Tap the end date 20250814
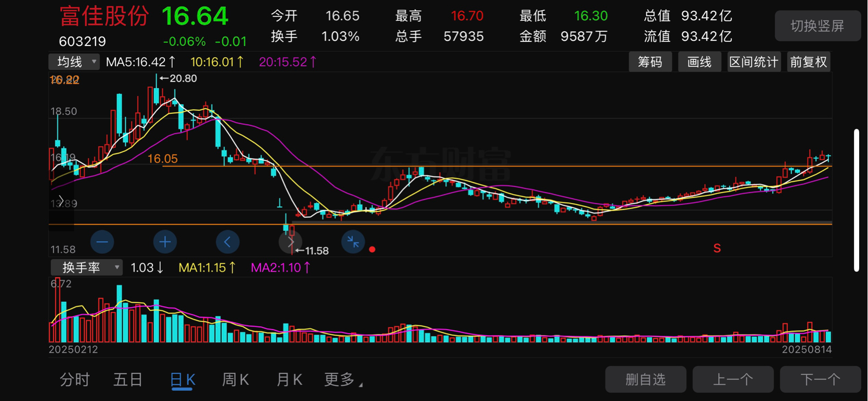 pos(807,349)
